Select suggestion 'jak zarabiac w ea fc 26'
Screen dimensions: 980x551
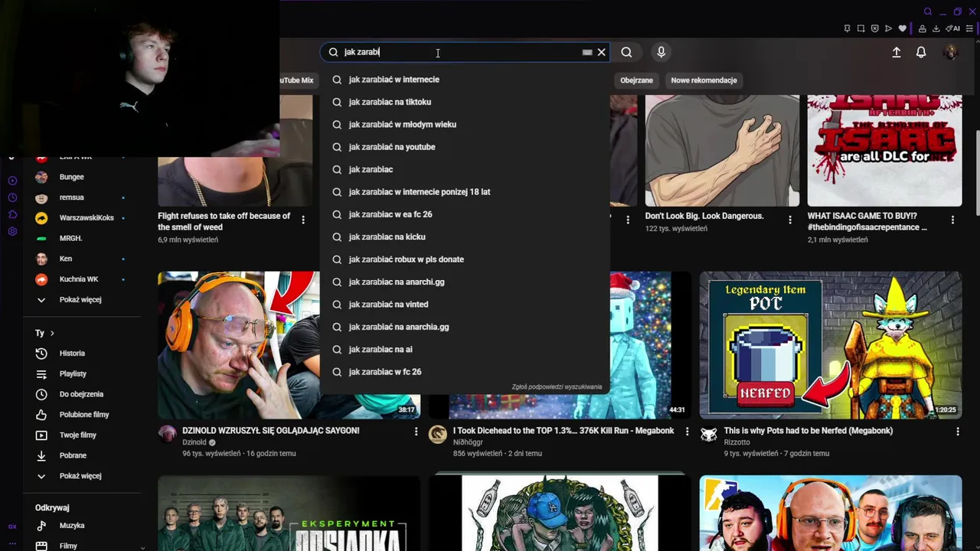465,214
